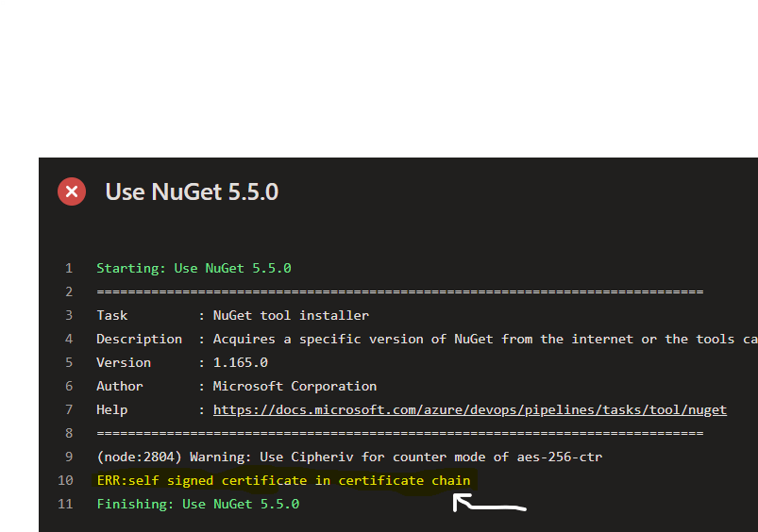
Task: Select the 'ERR:self signed certificate' error line
Action: pyautogui.click(x=284, y=480)
